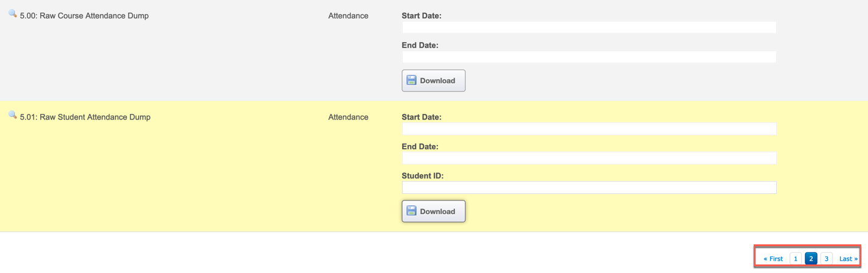Click magnifier icon beside 5.00 Raw Course Attendance Dump

point(12,13)
